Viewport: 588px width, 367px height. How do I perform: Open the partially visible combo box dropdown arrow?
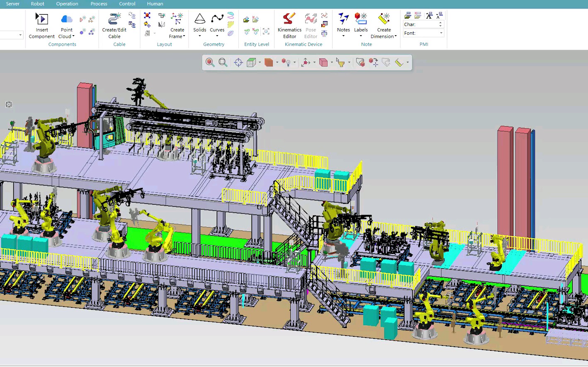(x=20, y=35)
